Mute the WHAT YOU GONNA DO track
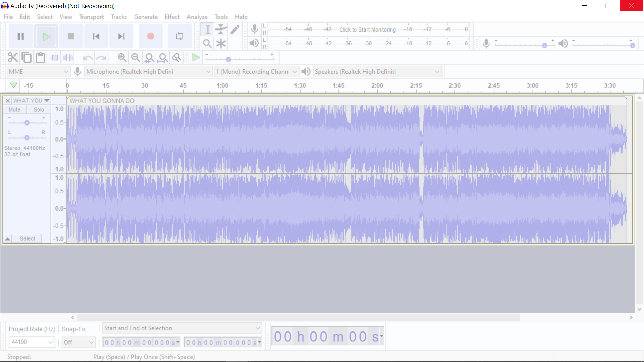The width and height of the screenshot is (644, 362). pyautogui.click(x=14, y=110)
